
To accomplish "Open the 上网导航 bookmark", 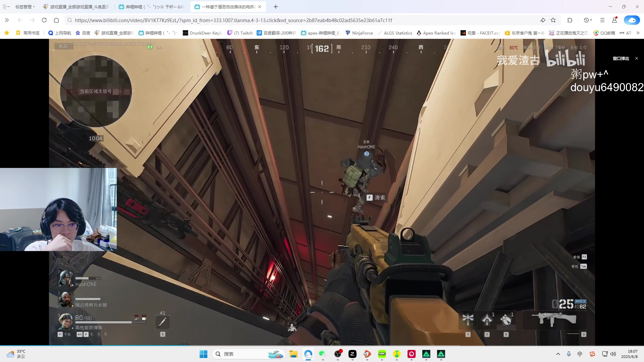I will click(60, 33).
